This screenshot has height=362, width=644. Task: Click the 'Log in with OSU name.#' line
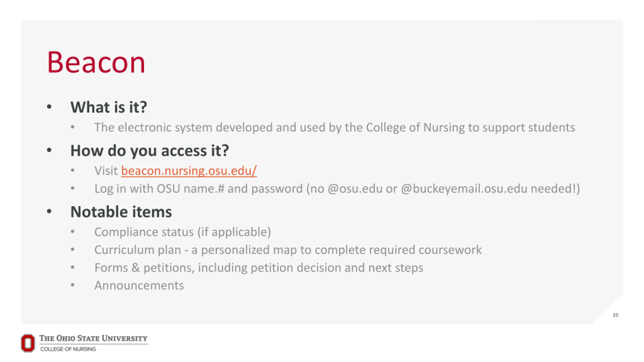point(337,189)
